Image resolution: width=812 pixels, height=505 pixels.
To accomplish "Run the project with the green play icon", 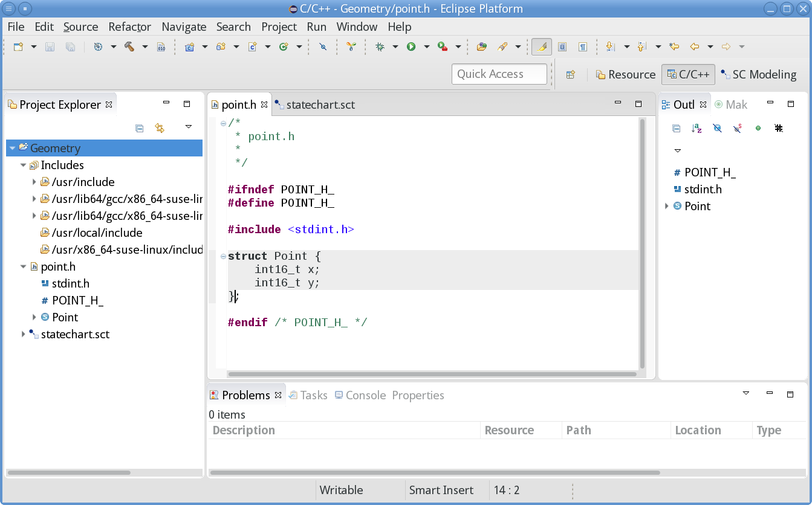I will [411, 47].
